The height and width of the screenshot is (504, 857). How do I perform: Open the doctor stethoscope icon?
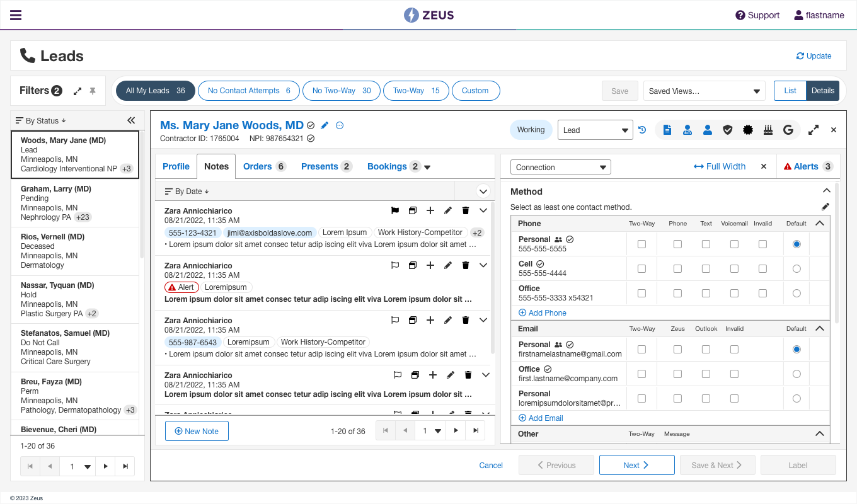click(687, 130)
